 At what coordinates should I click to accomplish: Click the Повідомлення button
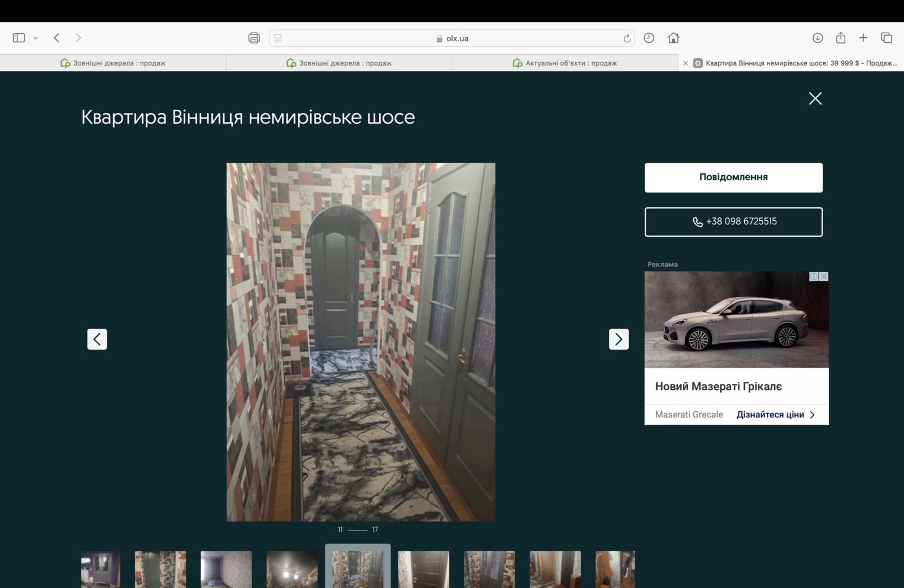[x=733, y=177]
